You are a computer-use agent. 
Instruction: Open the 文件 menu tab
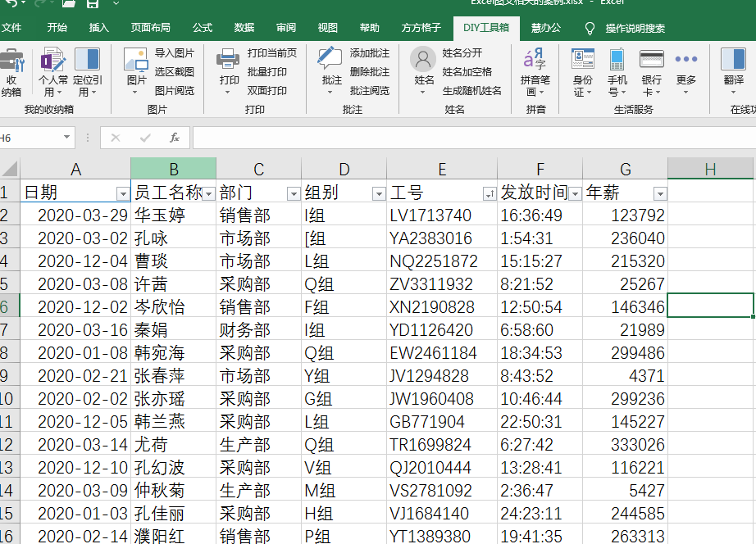(11, 28)
